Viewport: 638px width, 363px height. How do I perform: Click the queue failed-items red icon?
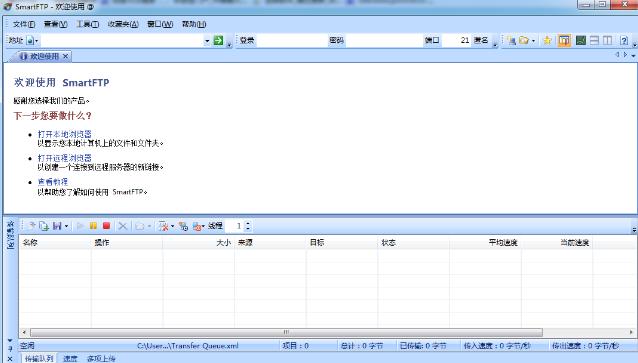pyautogui.click(x=197, y=226)
